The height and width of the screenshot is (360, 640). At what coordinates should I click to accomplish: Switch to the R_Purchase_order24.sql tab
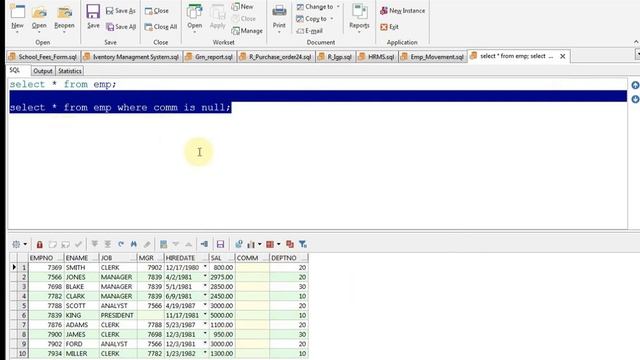click(x=276, y=57)
